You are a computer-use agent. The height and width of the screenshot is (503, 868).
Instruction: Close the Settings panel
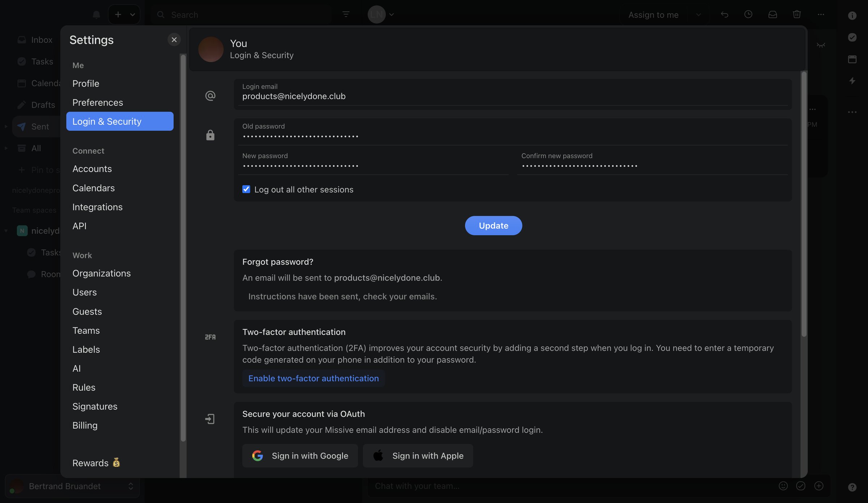tap(174, 40)
